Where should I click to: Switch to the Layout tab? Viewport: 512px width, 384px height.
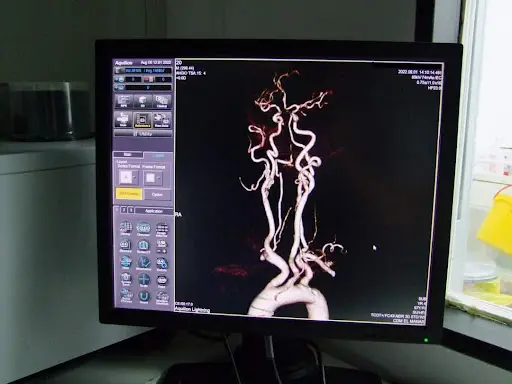158,155
